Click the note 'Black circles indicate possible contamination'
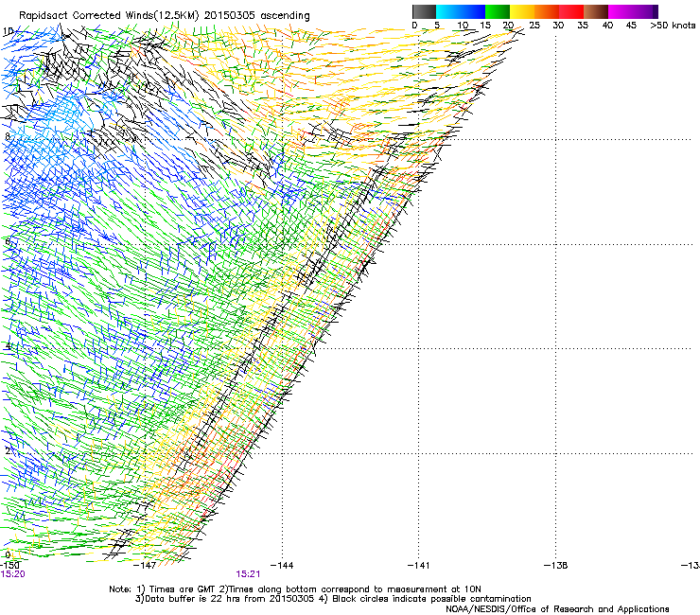The image size is (700, 615). 431,599
